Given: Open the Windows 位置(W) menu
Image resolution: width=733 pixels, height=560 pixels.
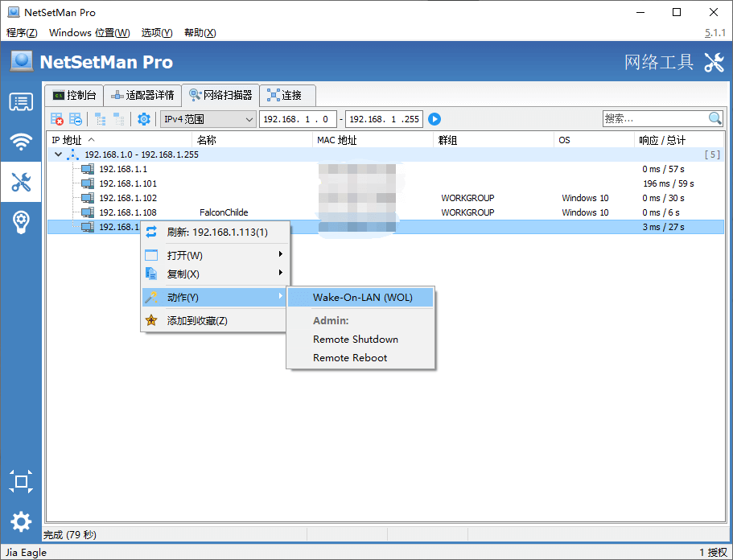Looking at the screenshot, I should pyautogui.click(x=89, y=33).
